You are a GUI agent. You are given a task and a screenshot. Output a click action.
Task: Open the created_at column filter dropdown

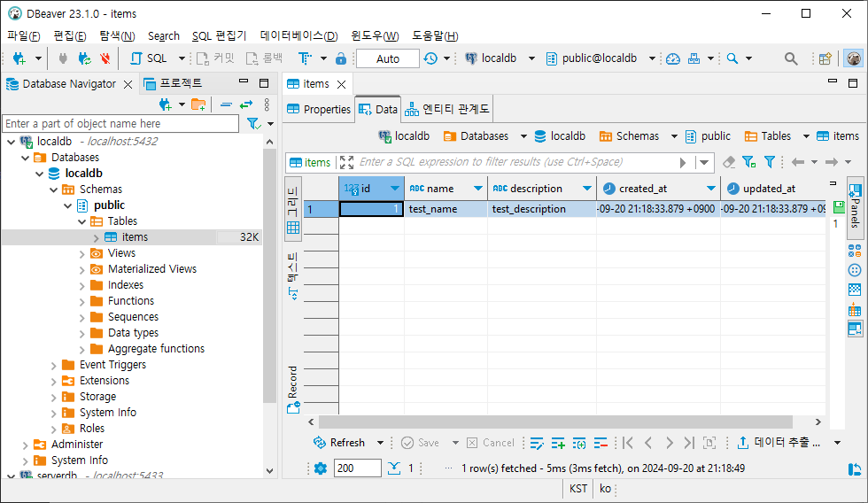pos(711,189)
